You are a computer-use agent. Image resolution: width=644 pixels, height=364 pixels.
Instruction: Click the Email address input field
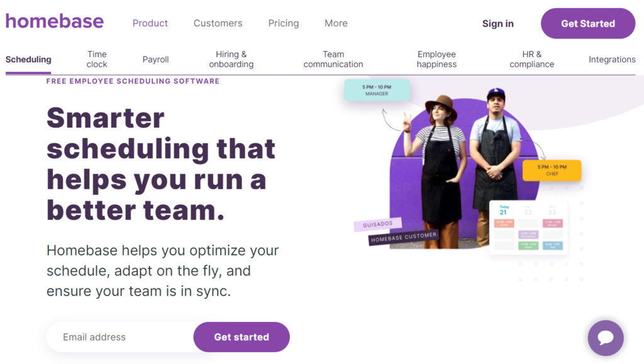coord(119,337)
